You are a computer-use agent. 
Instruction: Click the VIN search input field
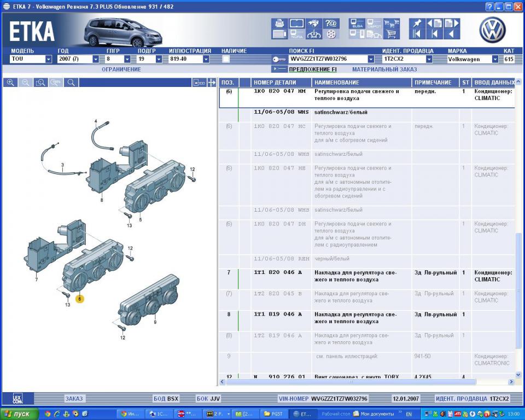(328, 59)
